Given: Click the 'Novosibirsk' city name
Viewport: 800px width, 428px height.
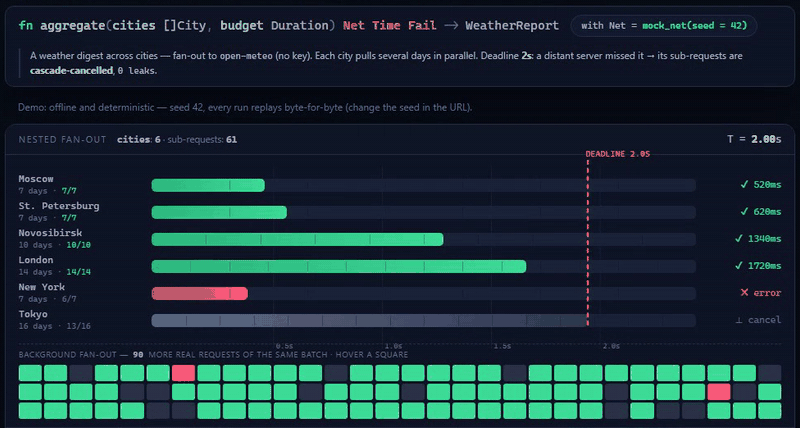Looking at the screenshot, I should (x=50, y=233).
